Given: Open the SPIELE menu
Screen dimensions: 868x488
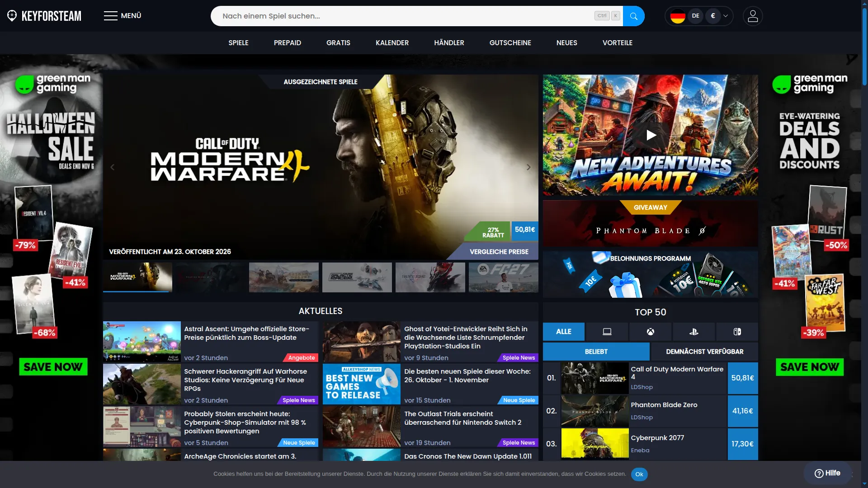Looking at the screenshot, I should click(238, 43).
